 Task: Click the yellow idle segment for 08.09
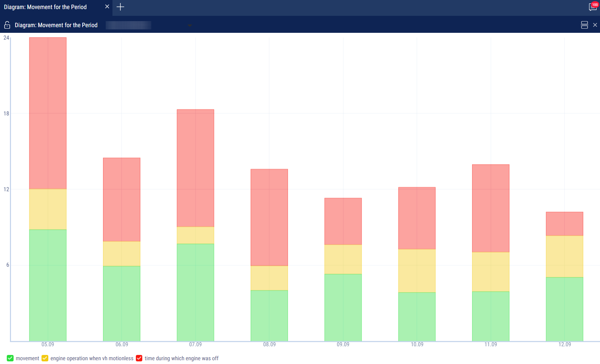coord(269,278)
